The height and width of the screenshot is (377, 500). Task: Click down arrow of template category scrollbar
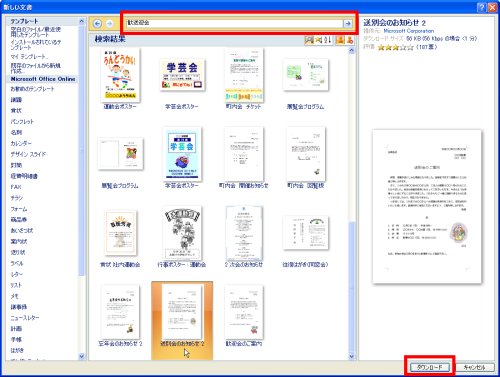click(82, 356)
